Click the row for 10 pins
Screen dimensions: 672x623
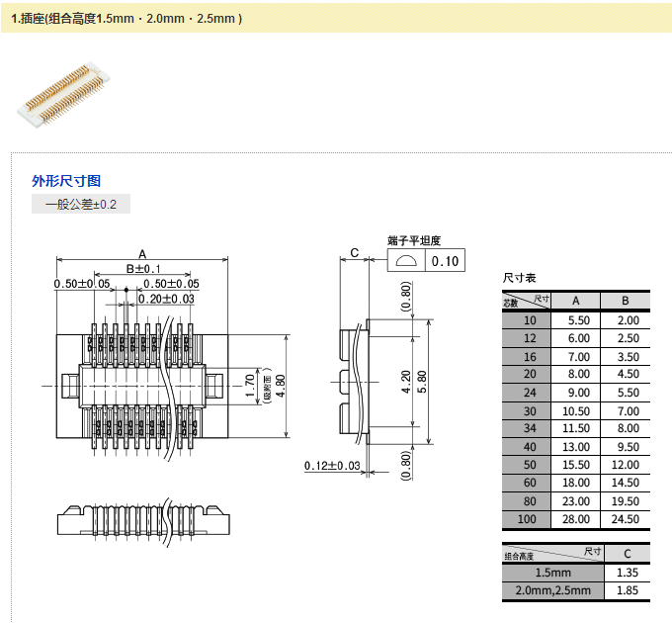(x=576, y=320)
